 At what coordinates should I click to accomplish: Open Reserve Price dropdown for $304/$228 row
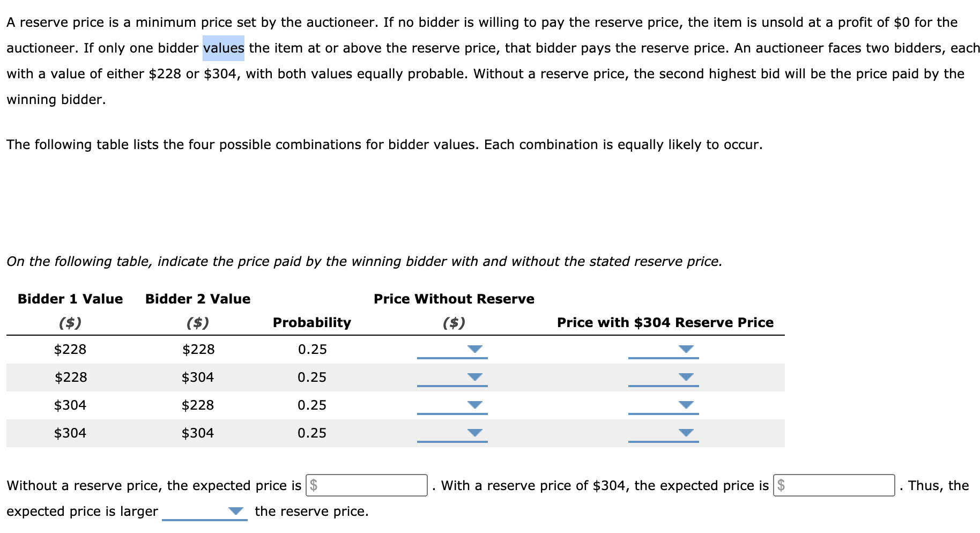(x=686, y=405)
